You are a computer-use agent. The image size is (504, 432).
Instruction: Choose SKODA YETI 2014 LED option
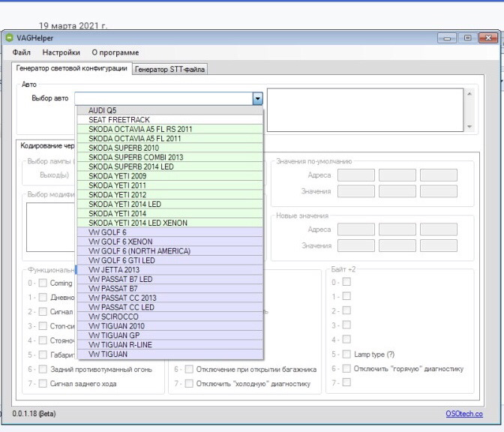[x=170, y=204]
